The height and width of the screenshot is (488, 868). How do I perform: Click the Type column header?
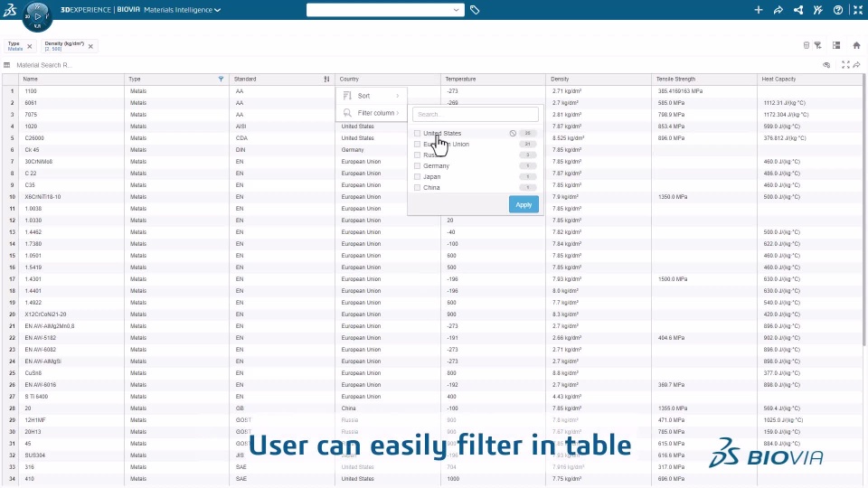[176, 80]
